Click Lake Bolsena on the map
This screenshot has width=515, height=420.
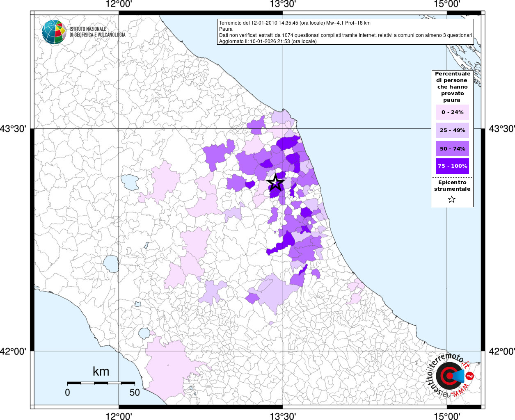coord(111,264)
